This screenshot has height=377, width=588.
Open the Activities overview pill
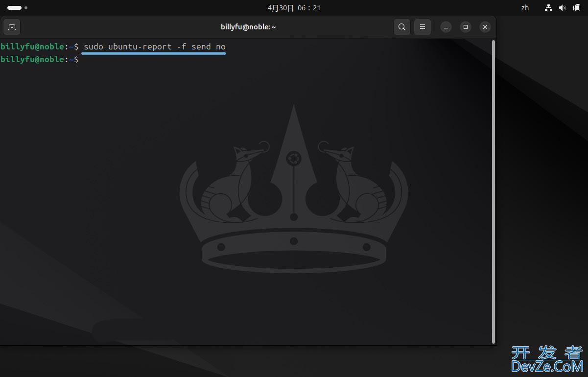[x=17, y=8]
